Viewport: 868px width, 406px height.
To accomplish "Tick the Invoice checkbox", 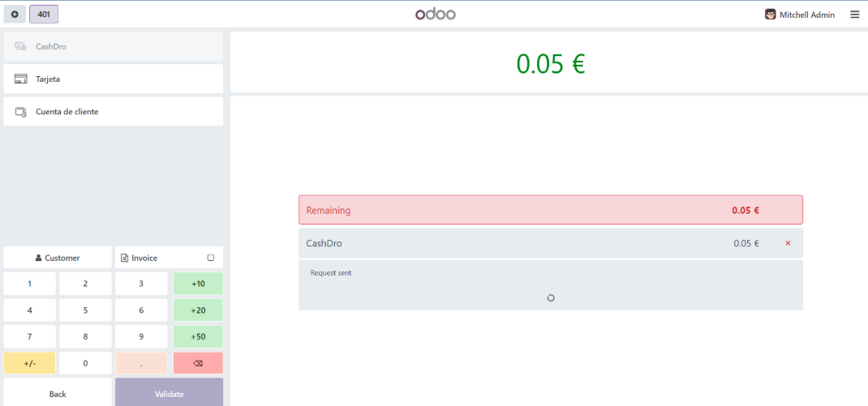I will 210,258.
